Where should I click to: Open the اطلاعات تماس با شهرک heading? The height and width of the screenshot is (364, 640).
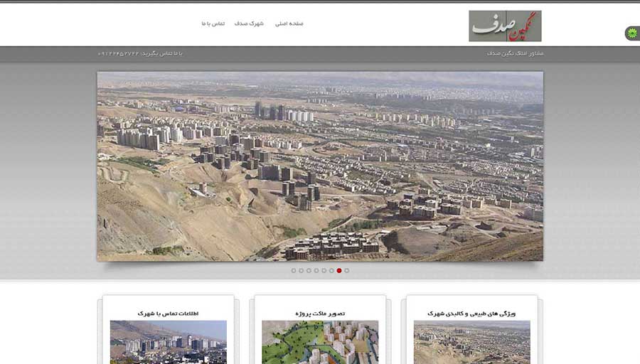pyautogui.click(x=169, y=313)
